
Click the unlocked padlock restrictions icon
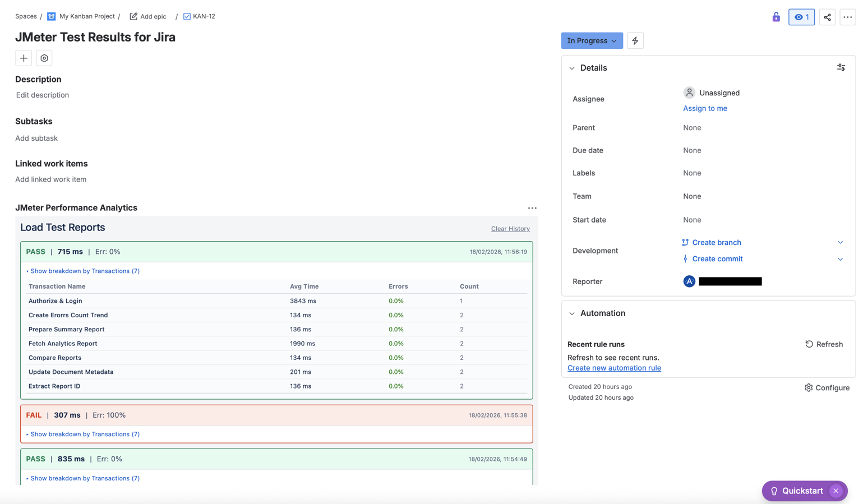pos(776,17)
